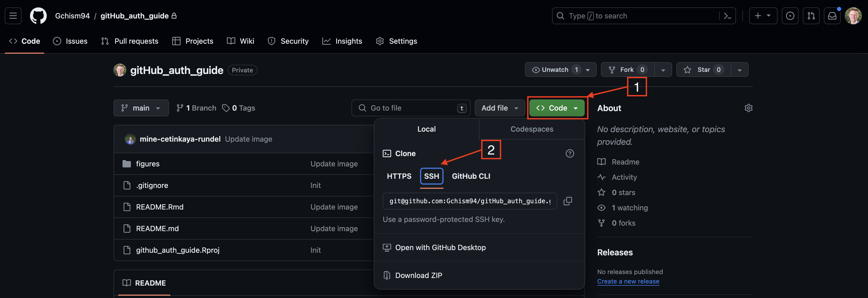Viewport: 868px width, 298px height.
Task: Edit repository details with About gear icon
Action: pyautogui.click(x=748, y=108)
